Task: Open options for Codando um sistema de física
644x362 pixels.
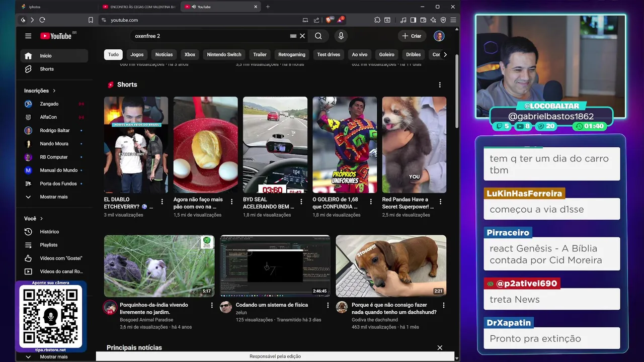Action: tap(328, 305)
